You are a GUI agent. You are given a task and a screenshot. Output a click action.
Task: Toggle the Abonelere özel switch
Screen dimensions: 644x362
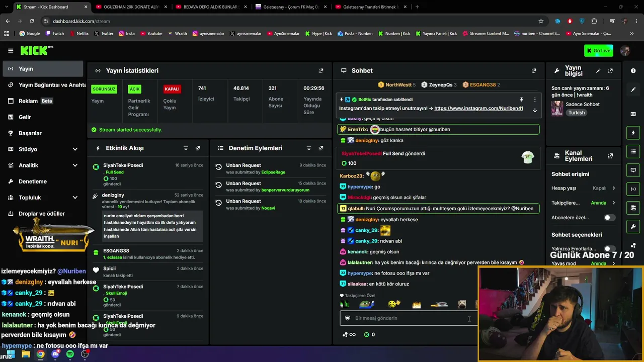point(609,218)
